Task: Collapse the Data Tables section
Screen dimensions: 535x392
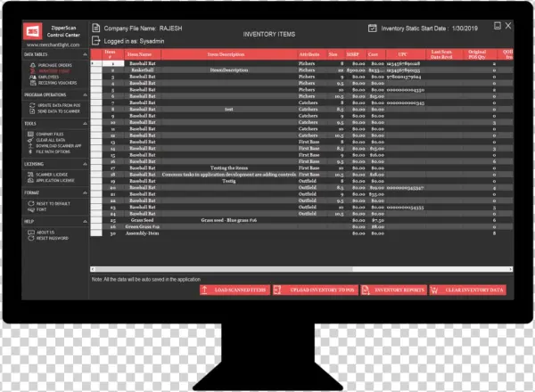Action: click(x=85, y=54)
